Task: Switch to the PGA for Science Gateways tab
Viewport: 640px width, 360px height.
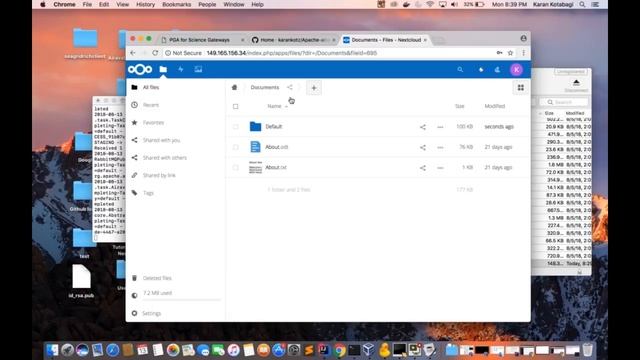Action: (x=199, y=40)
